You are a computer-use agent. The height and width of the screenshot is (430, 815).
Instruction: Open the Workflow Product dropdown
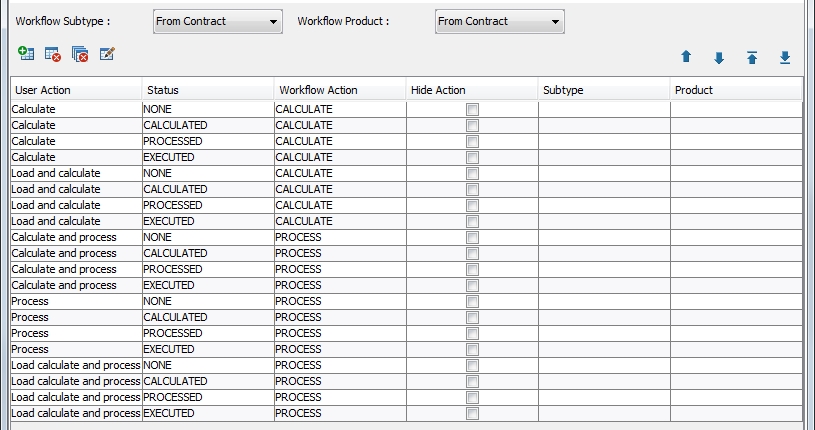coord(499,21)
